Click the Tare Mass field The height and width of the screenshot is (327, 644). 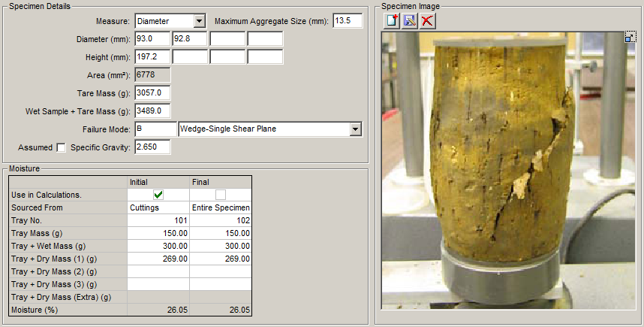152,93
